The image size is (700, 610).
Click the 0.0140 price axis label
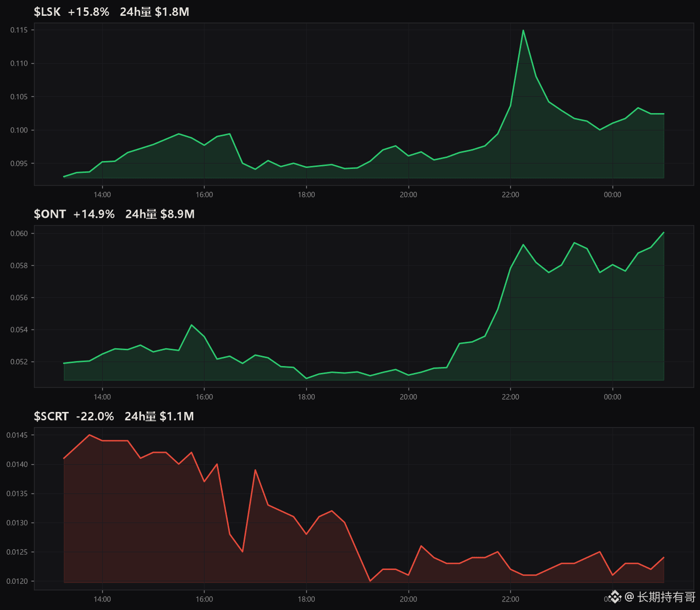tap(18, 464)
